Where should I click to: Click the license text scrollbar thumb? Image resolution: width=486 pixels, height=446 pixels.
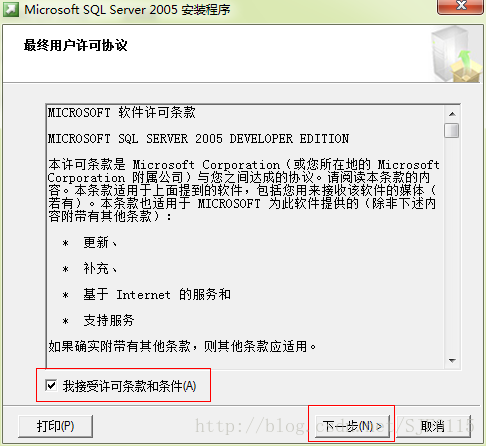[x=452, y=130]
